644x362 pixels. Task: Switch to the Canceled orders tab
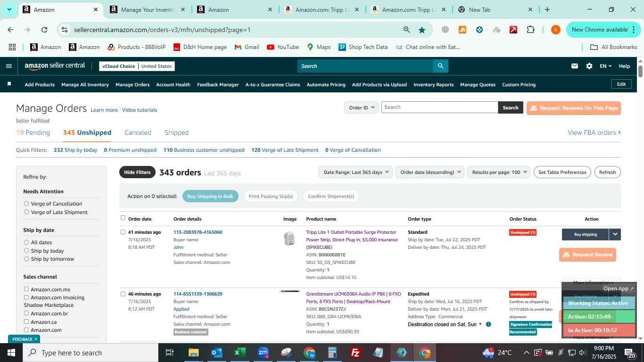click(x=138, y=132)
